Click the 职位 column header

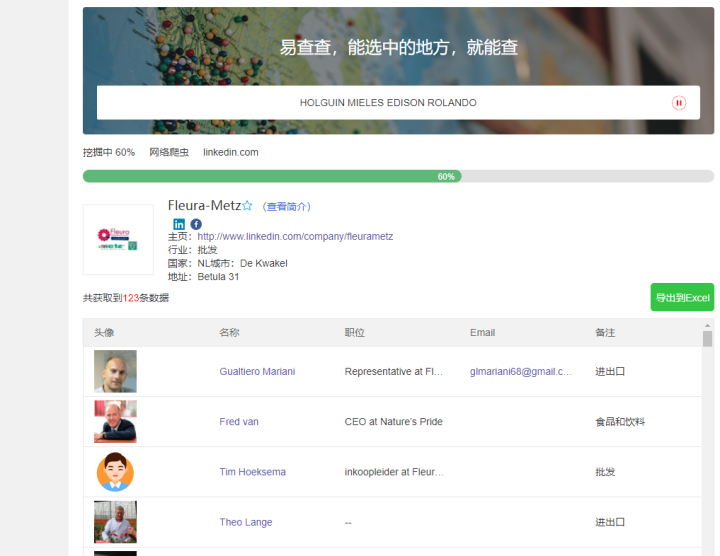[354, 332]
